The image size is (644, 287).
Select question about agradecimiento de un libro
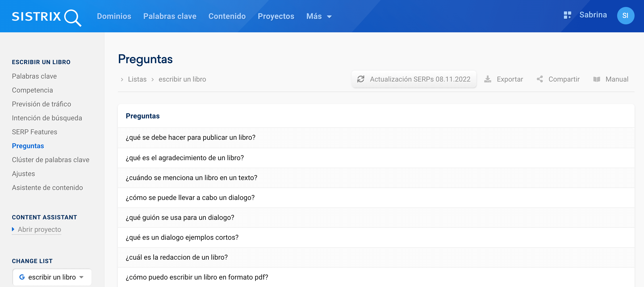tap(184, 158)
